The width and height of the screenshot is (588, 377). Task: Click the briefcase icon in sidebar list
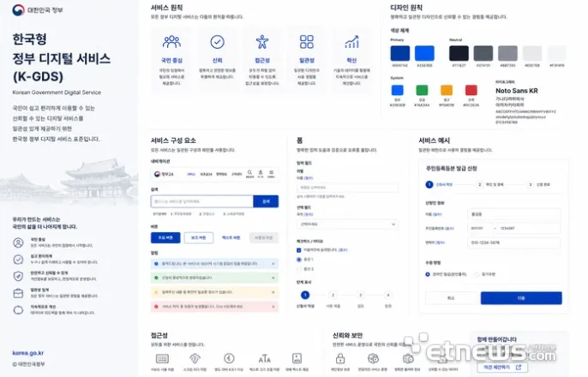tap(18, 293)
